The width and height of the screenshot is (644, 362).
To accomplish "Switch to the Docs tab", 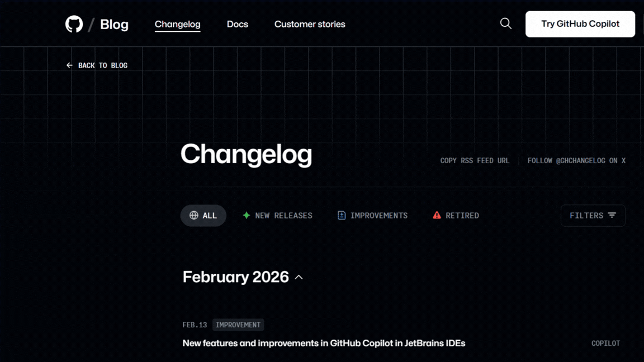I will click(x=237, y=24).
